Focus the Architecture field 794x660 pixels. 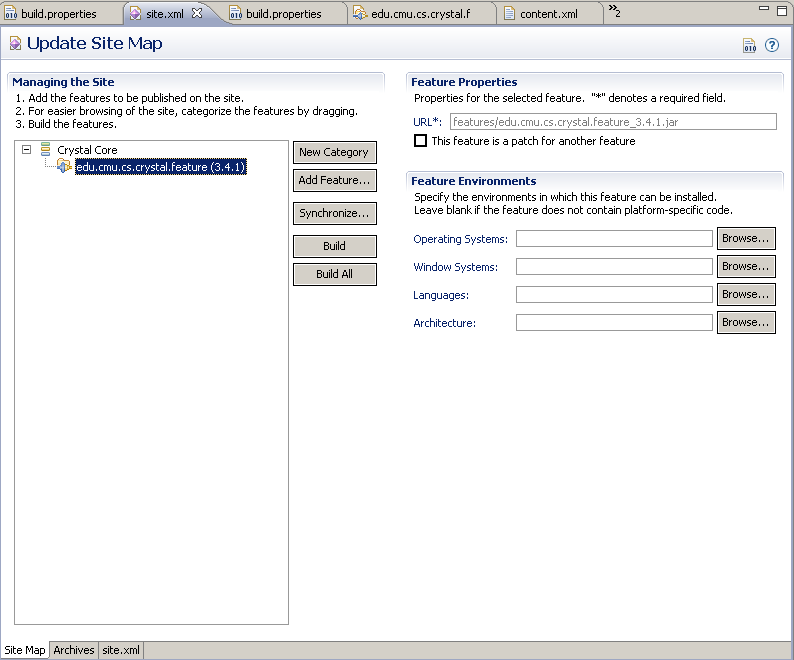614,322
